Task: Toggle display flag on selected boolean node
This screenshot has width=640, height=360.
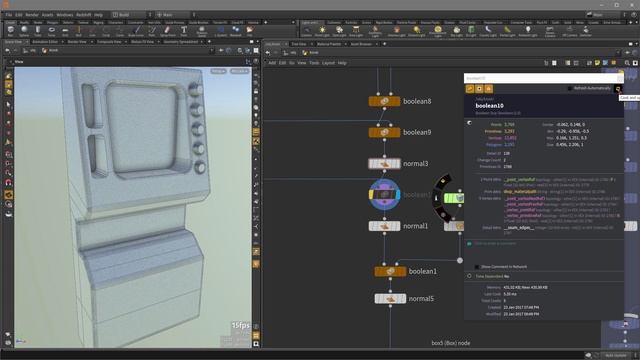Action: [x=398, y=195]
